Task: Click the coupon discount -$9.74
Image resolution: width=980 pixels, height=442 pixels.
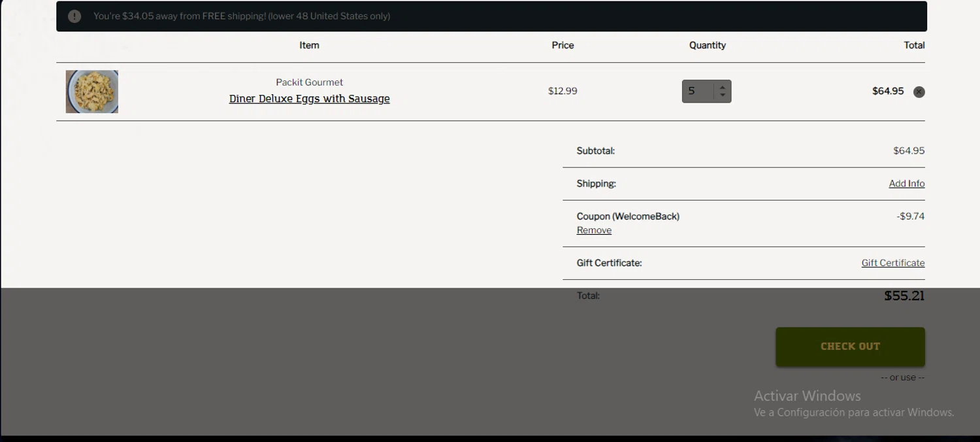Action: (910, 216)
